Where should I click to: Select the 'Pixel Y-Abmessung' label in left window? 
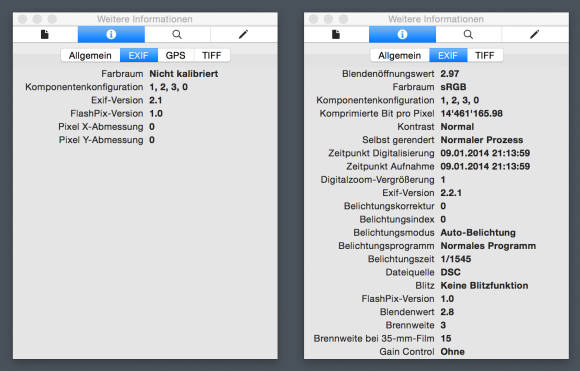pos(101,140)
